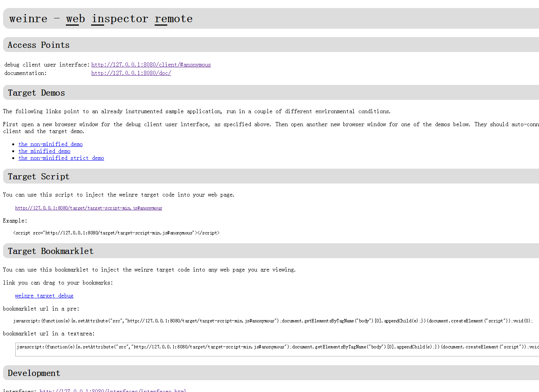Click the Target Bookmarklet heading
539x392 pixels.
(51, 251)
